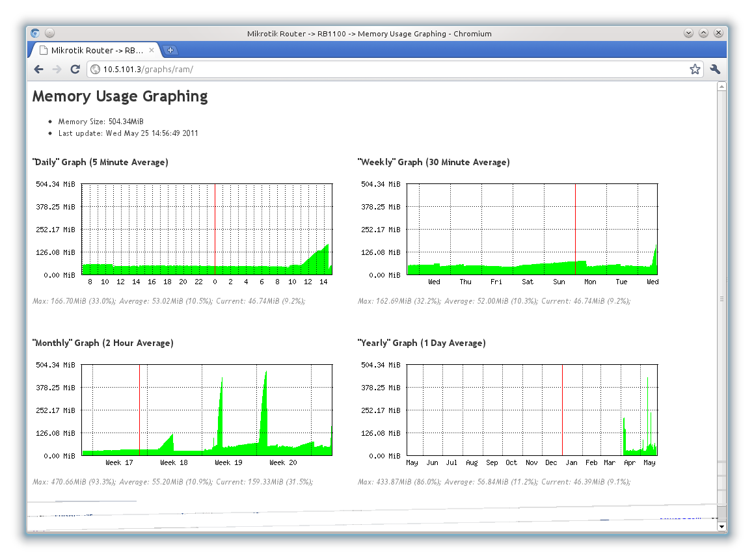This screenshot has width=754, height=560.
Task: Click the page scrollbar up arrow
Action: 721,87
